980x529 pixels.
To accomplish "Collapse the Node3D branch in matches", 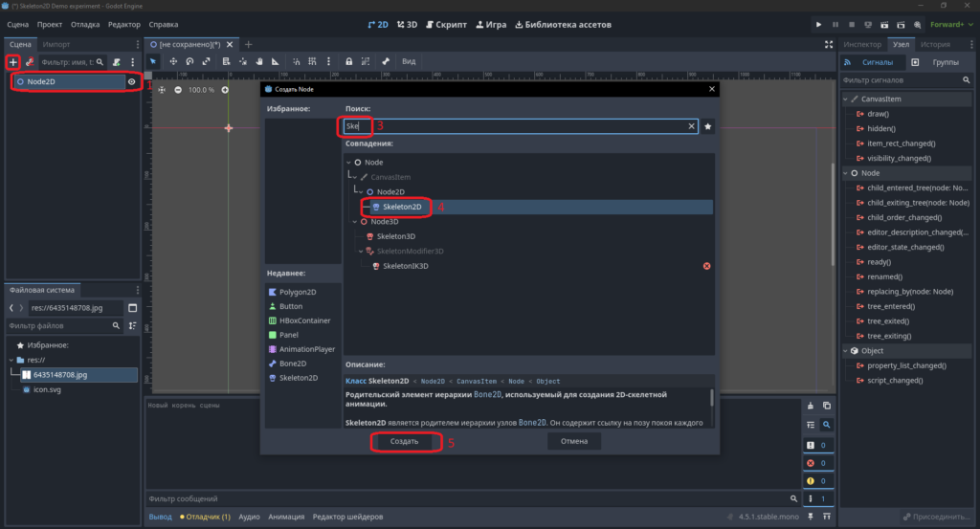I will (355, 222).
